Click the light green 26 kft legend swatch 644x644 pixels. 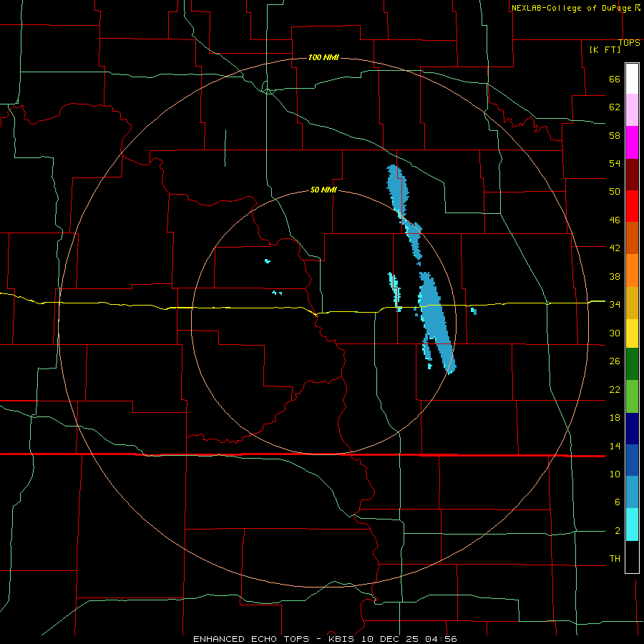632,396
